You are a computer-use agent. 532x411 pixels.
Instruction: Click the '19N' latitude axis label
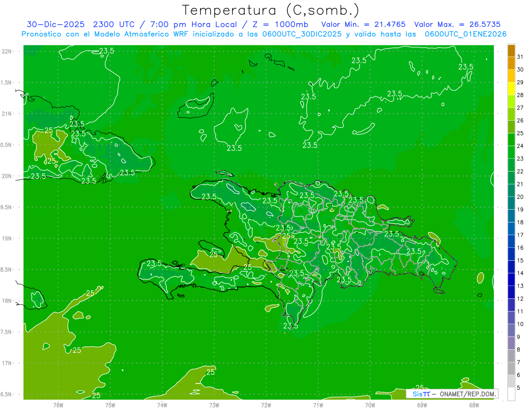tap(7, 239)
